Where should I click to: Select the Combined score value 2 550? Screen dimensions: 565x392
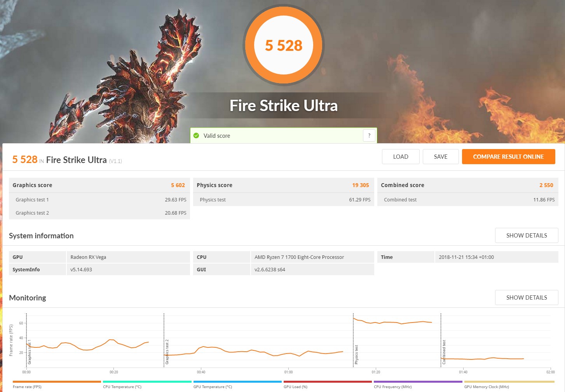tap(546, 185)
